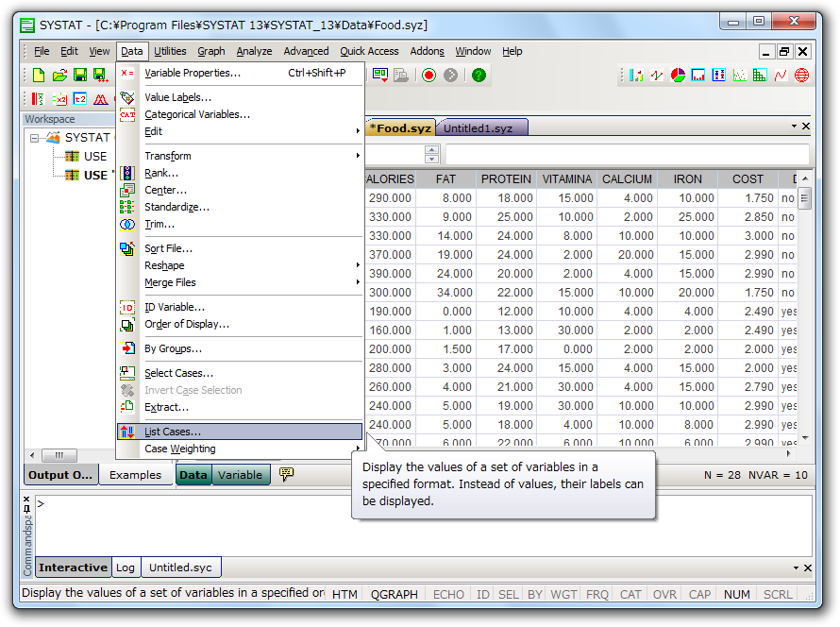Click the pie chart graph icon
Viewport: 840px width, 627px height.
tap(678, 76)
